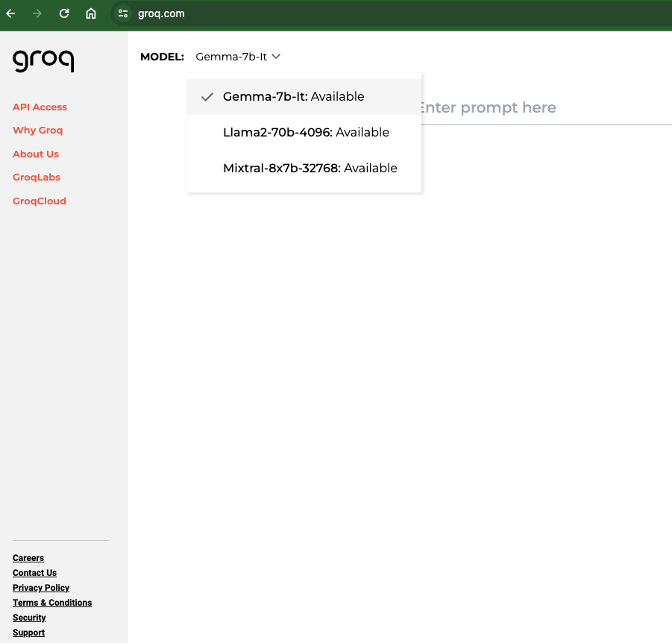Open API Access link

pyautogui.click(x=40, y=107)
